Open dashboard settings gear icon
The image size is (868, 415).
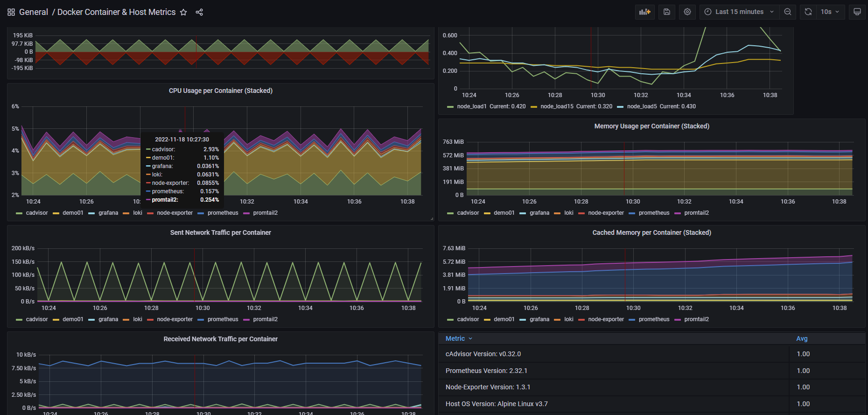tap(687, 12)
